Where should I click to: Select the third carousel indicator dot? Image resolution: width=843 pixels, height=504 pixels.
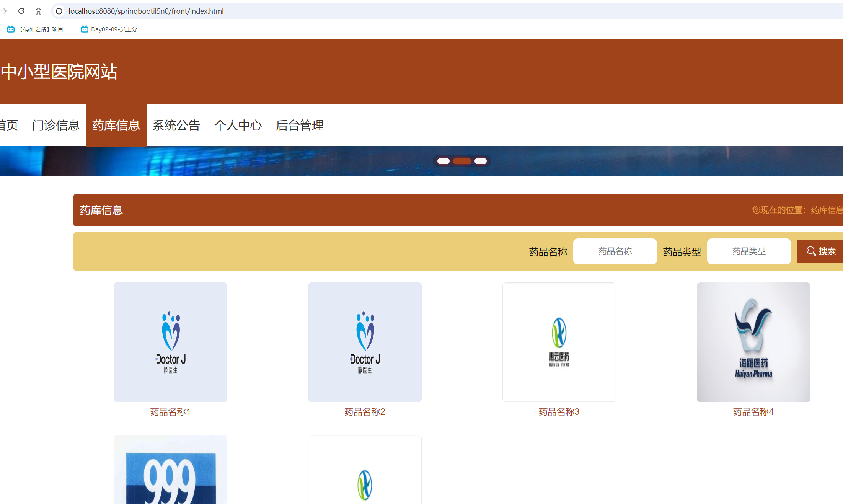click(480, 161)
